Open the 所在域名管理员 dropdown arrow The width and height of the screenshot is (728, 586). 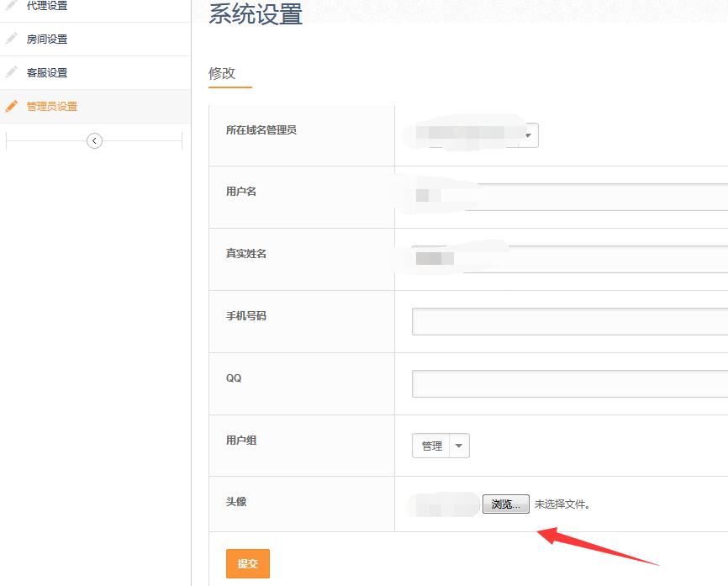[528, 135]
